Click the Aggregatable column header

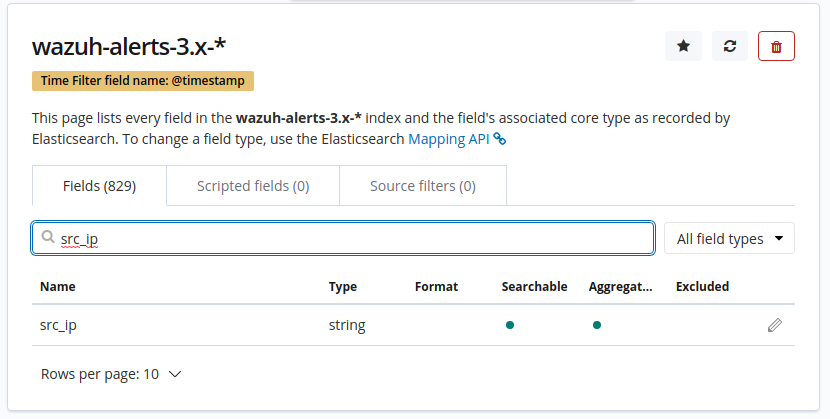coord(620,286)
